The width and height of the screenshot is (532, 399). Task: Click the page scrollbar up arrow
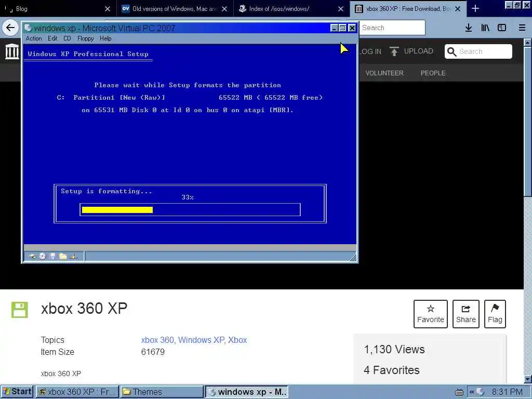[528, 43]
